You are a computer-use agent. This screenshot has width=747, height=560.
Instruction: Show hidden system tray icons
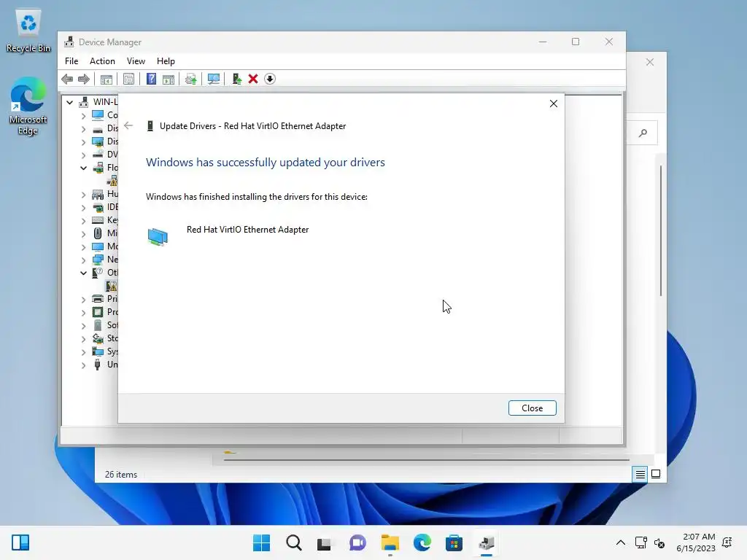tap(620, 542)
